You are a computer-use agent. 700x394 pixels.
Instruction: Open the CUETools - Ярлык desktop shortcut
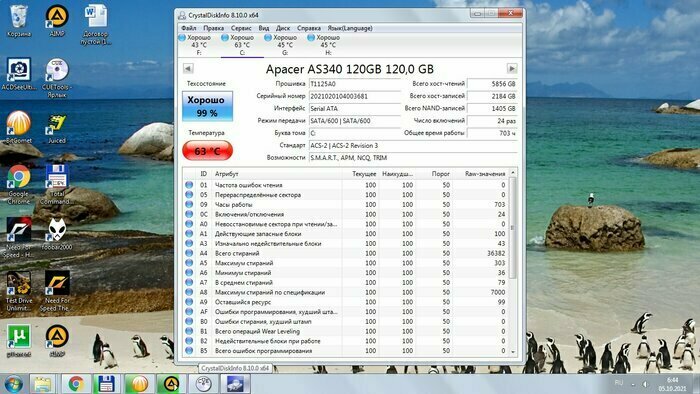(57, 78)
